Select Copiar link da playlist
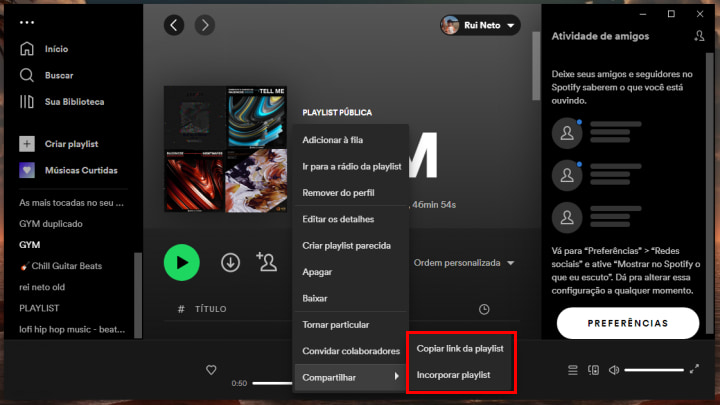Viewport: 720px width, 405px height. pyautogui.click(x=460, y=348)
